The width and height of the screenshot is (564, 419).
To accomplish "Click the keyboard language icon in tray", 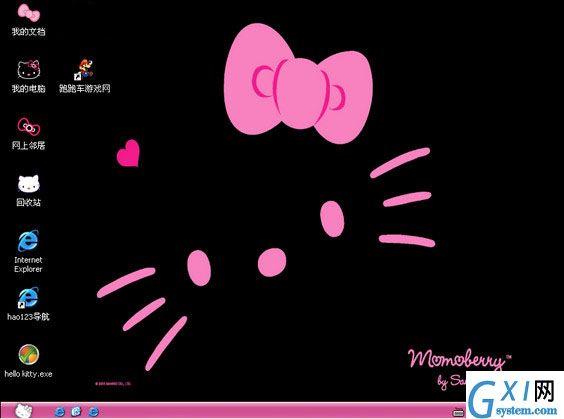I will [458, 412].
